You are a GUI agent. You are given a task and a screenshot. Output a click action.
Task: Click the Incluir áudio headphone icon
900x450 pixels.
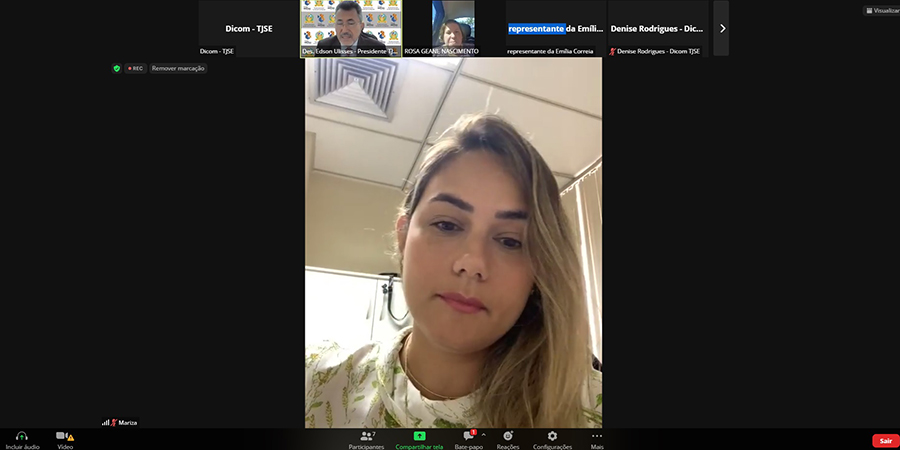coord(21,436)
